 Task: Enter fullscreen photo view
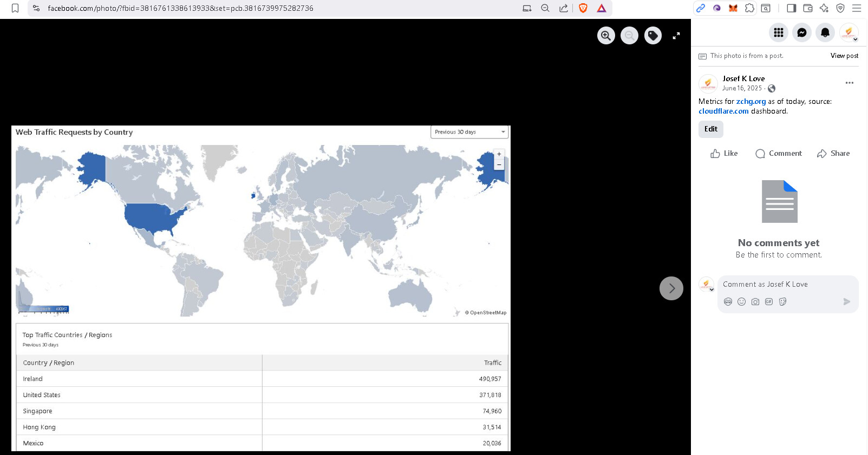tap(676, 36)
